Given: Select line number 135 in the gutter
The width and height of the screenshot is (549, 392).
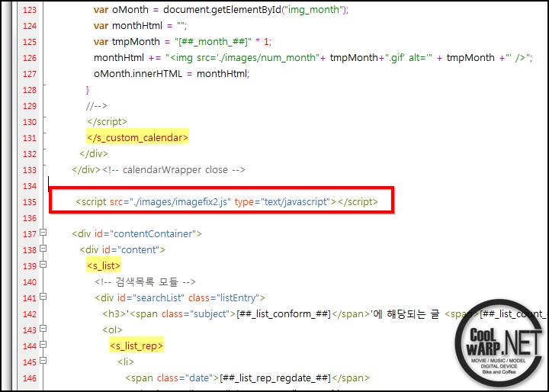Looking at the screenshot, I should click(x=30, y=202).
